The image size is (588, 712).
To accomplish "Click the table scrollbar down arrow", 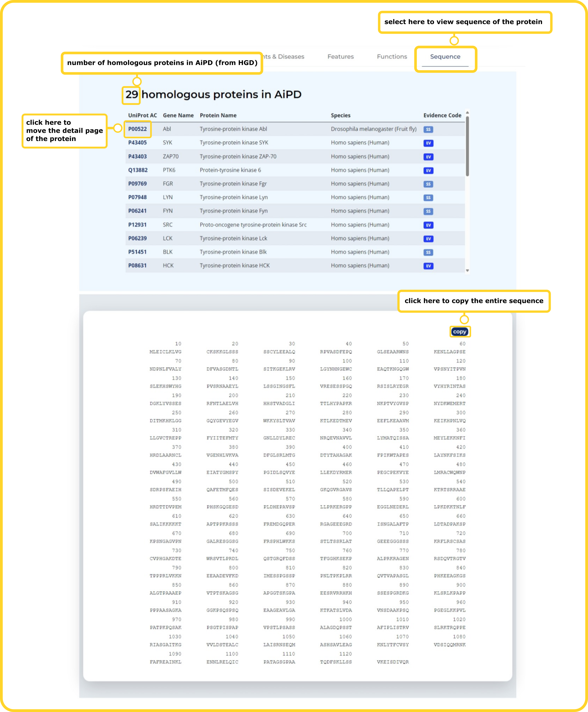I will click(x=467, y=270).
